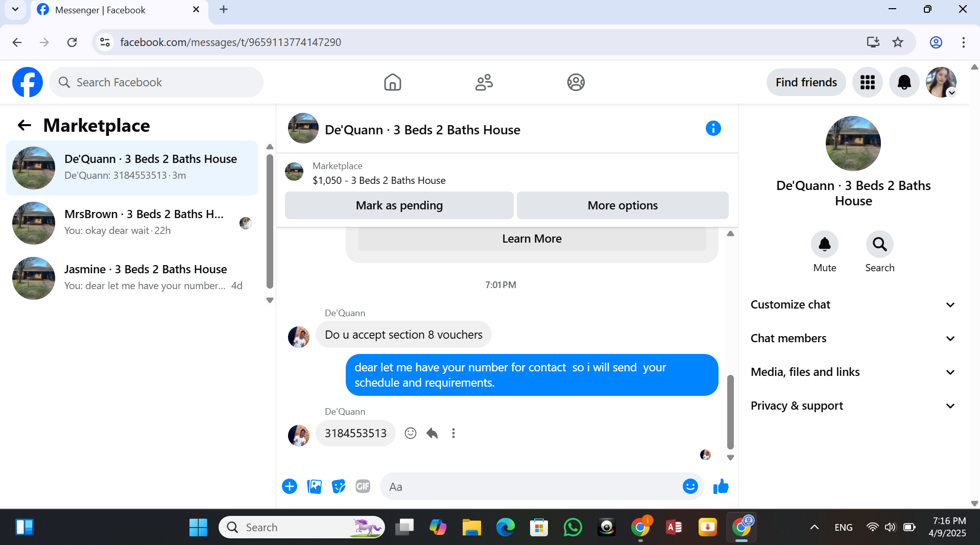This screenshot has height=545, width=980.
Task: Open the notifications bell
Action: pos(904,82)
